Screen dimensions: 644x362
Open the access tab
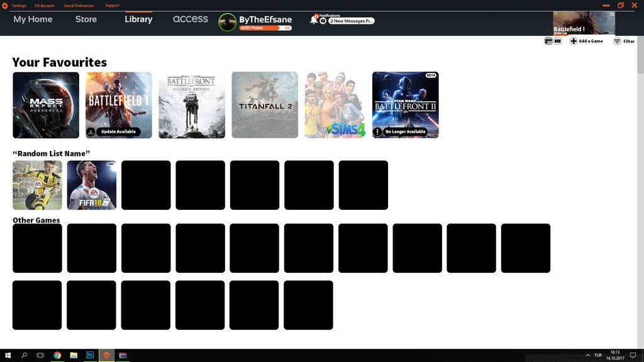click(x=190, y=19)
